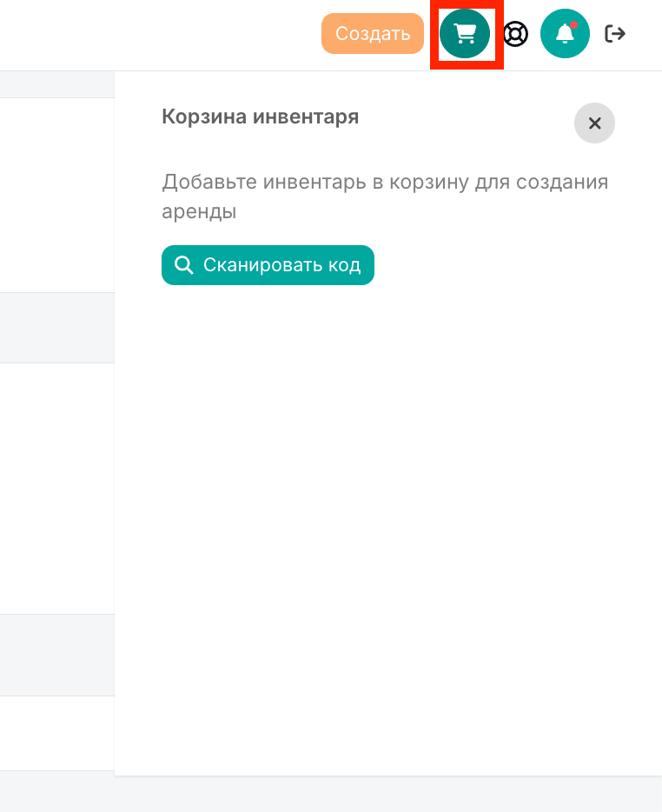Screen dimensions: 662x812
Task: Click the magnifier icon in Сканировать код
Action: coord(183,264)
